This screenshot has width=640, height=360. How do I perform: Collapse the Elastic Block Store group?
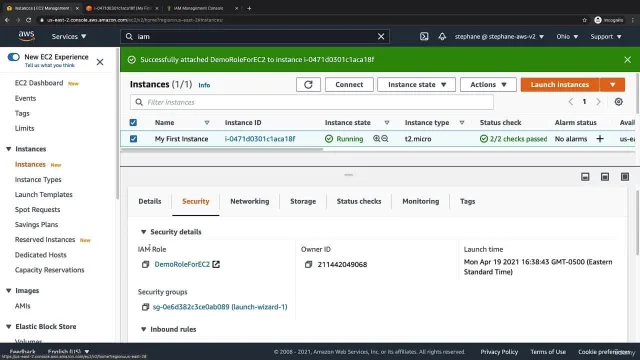tap(9, 327)
